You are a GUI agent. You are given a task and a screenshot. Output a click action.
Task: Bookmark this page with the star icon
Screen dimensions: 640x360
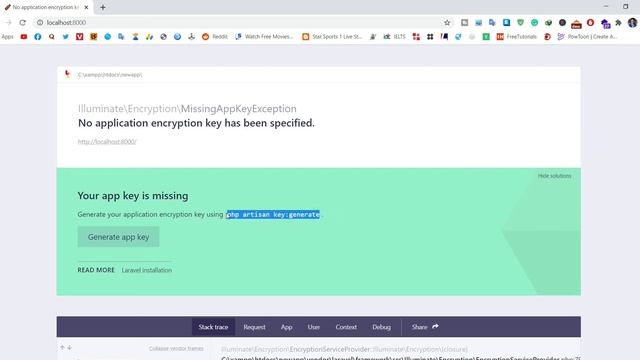[x=447, y=23]
